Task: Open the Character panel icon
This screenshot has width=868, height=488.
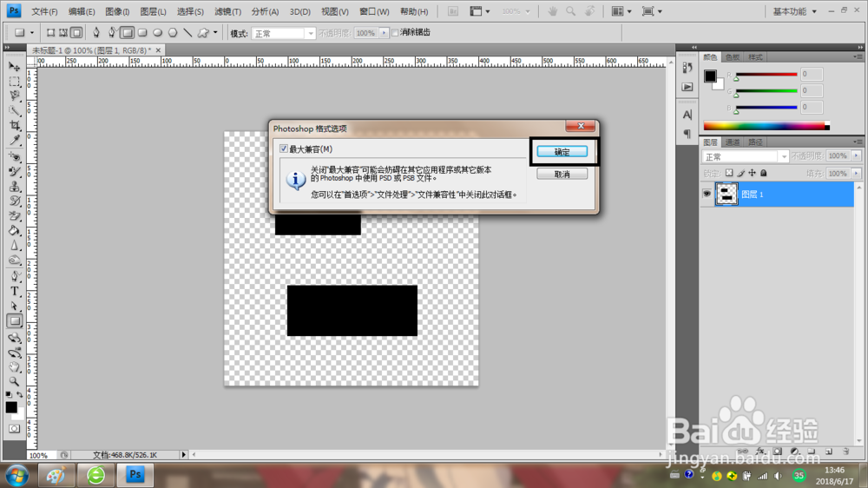Action: coord(687,115)
